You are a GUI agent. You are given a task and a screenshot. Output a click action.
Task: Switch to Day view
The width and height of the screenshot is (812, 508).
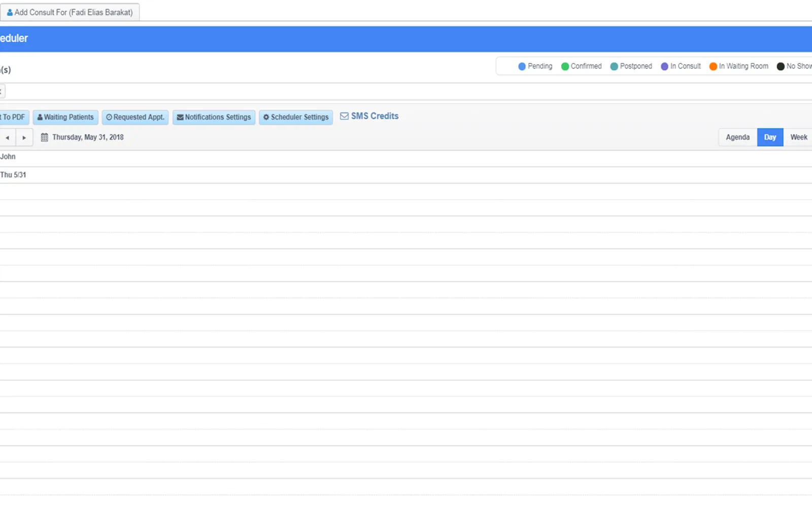[x=770, y=137]
